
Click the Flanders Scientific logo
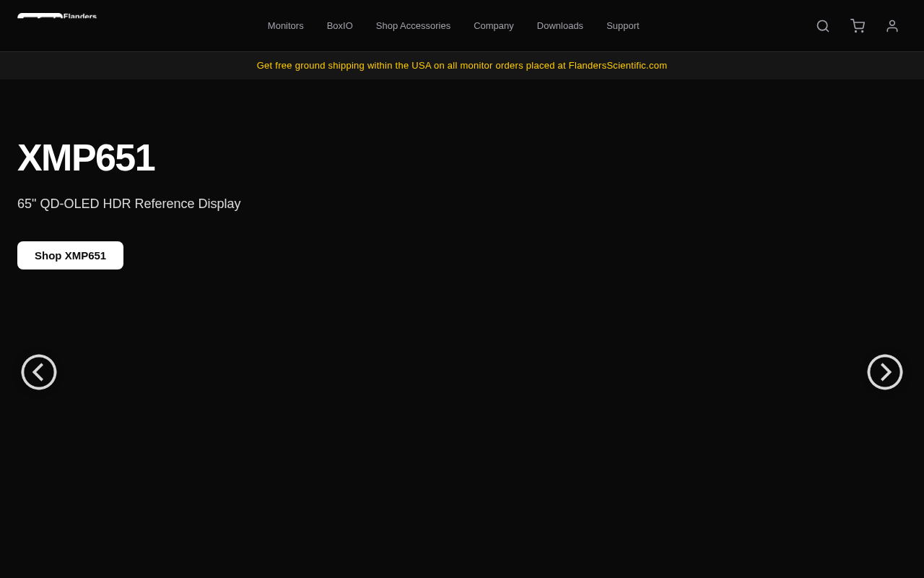57,15
